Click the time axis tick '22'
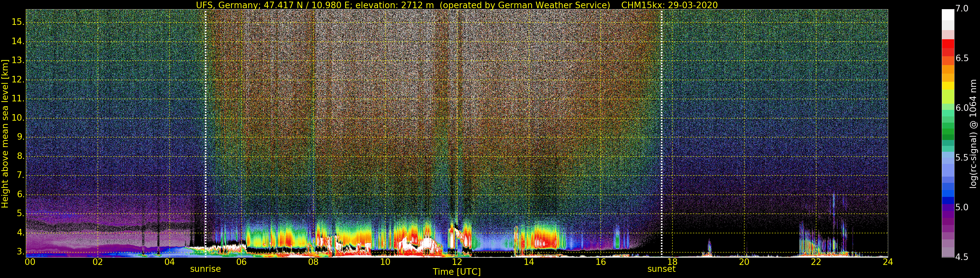 click(816, 262)
